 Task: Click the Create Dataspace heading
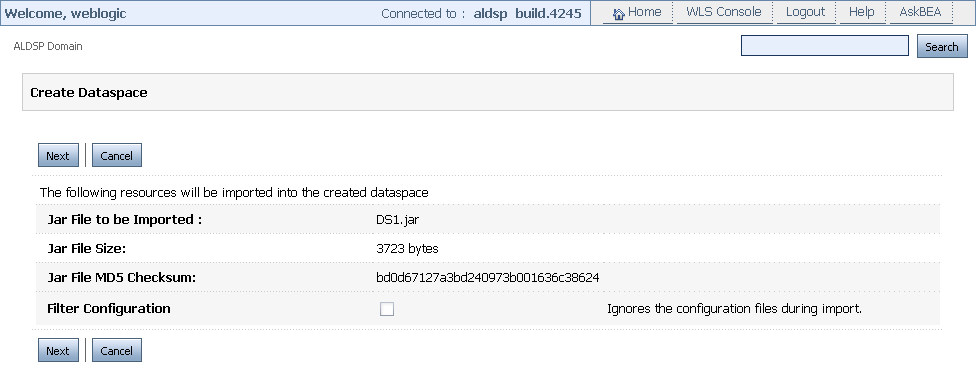[88, 93]
